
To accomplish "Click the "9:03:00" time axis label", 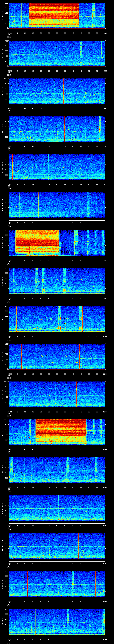I will pyautogui.click(x=9, y=109).
